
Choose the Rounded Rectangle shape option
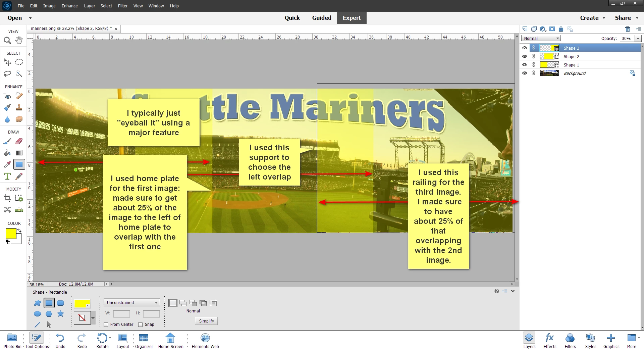click(60, 303)
